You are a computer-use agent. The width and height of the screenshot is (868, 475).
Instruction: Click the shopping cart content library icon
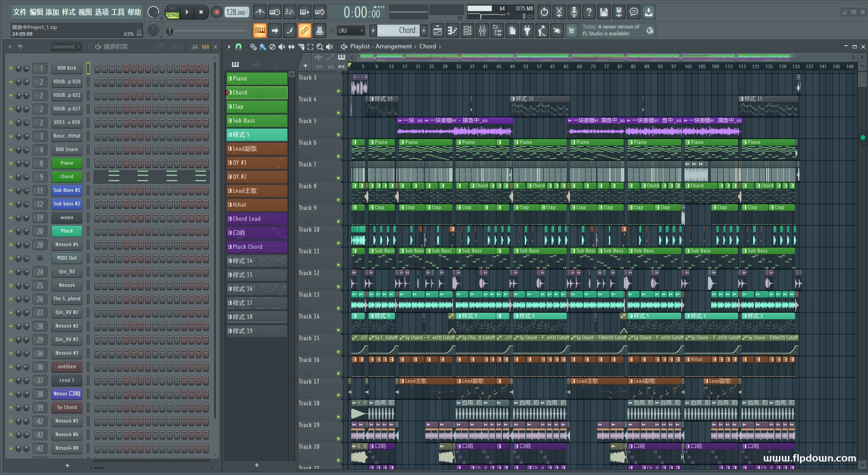pyautogui.click(x=572, y=31)
